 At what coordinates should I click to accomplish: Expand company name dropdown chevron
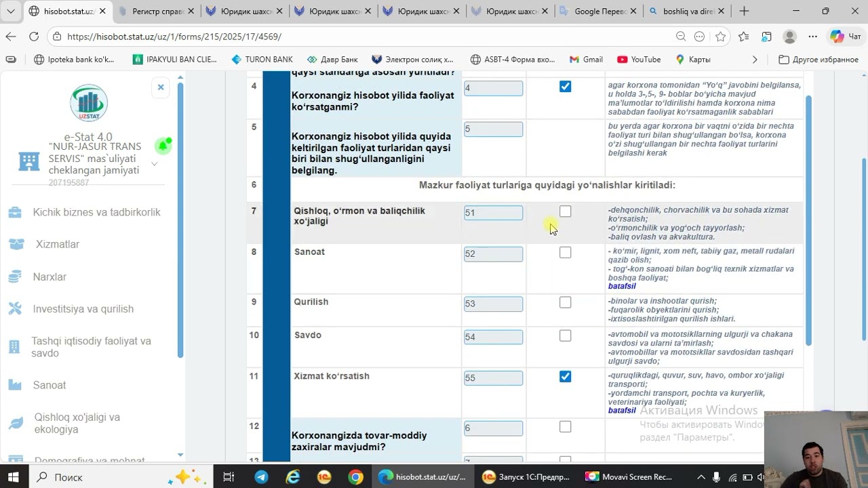point(154,164)
